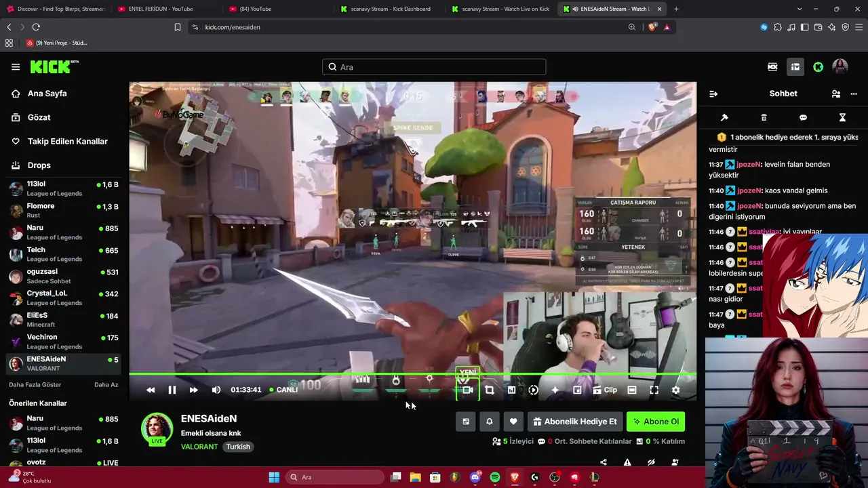Open a new browser tab

click(x=676, y=9)
